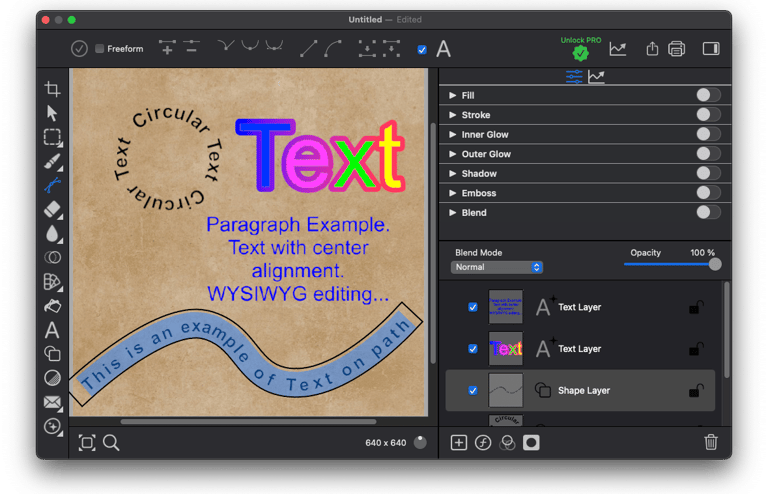
Task: Click the Print icon in title bar
Action: pyautogui.click(x=677, y=48)
